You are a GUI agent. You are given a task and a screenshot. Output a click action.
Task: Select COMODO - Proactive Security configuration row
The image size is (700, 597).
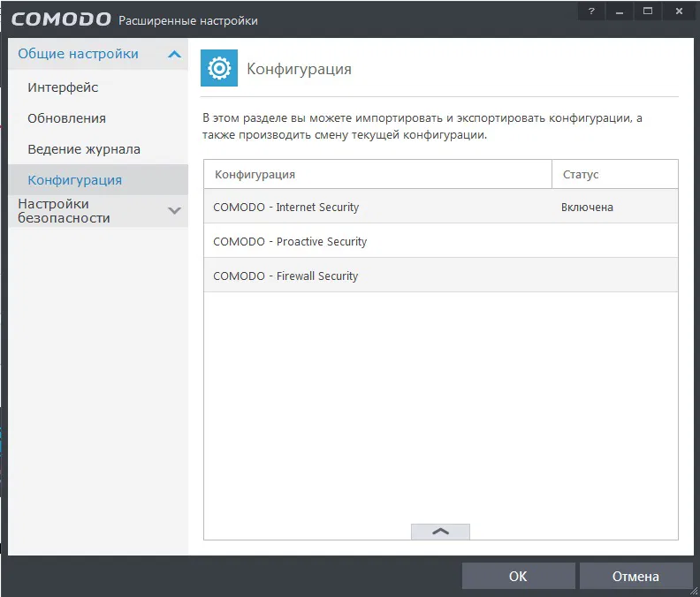pos(441,241)
